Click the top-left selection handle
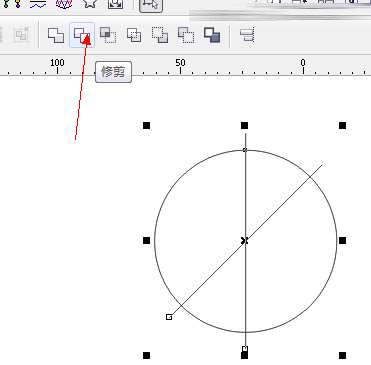The width and height of the screenshot is (371, 365). [x=146, y=126]
